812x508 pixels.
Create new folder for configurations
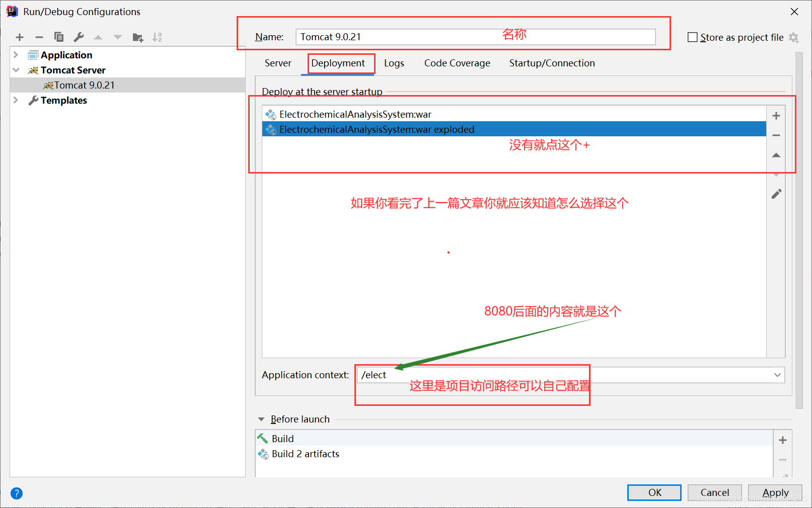tap(138, 37)
